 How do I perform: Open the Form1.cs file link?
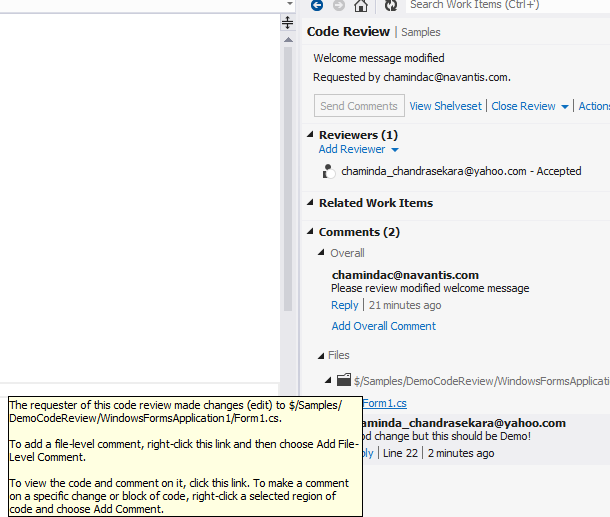click(x=384, y=403)
